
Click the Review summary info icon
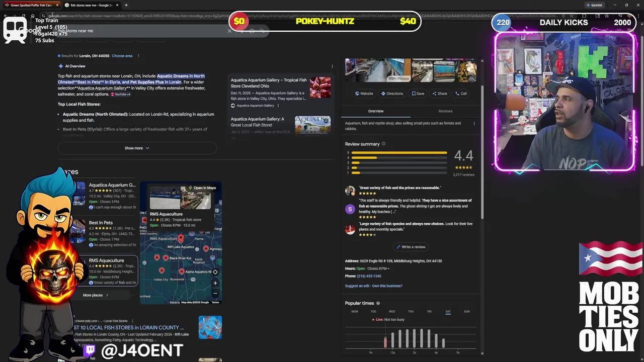tap(383, 144)
